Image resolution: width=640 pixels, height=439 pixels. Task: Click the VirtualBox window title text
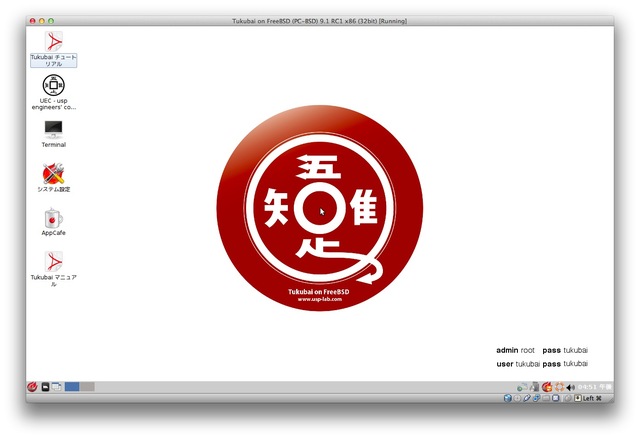pyautogui.click(x=320, y=21)
